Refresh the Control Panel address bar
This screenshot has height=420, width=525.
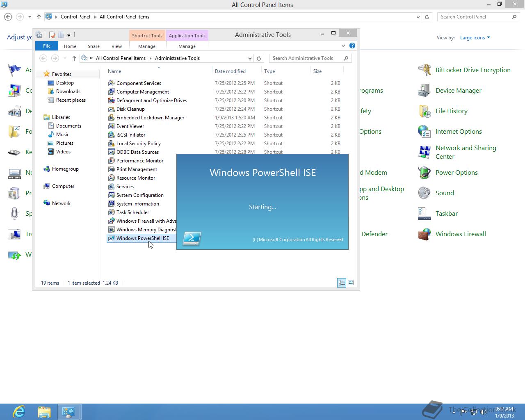pyautogui.click(x=427, y=17)
